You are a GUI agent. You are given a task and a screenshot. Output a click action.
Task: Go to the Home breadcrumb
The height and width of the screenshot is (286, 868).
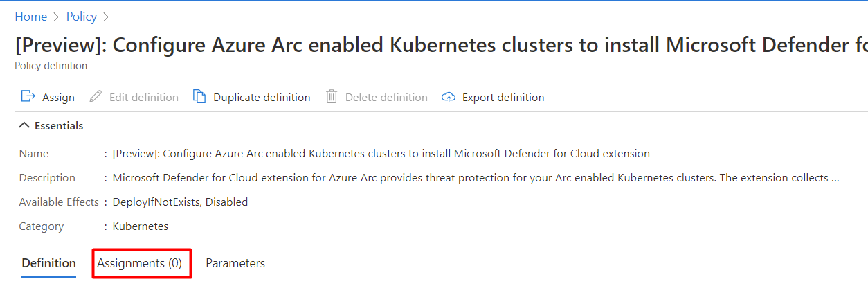[31, 17]
